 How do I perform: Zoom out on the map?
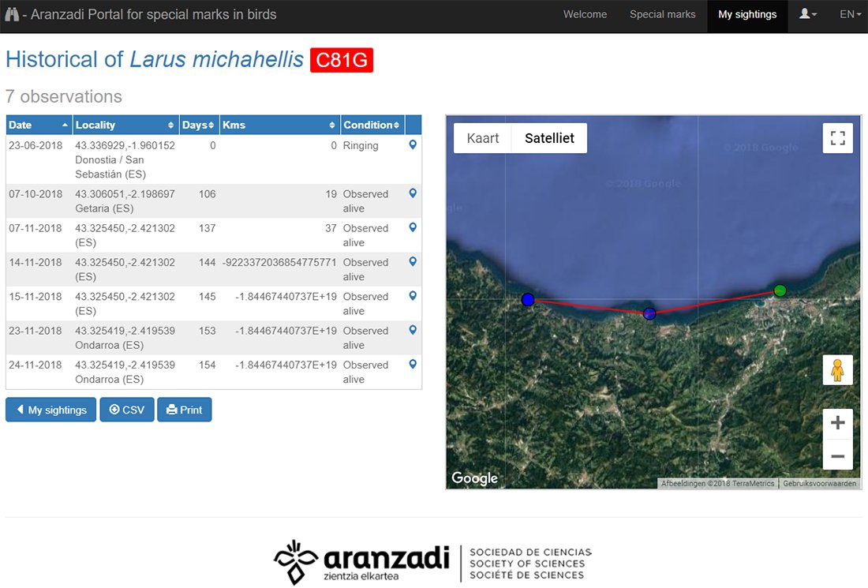pyautogui.click(x=837, y=455)
